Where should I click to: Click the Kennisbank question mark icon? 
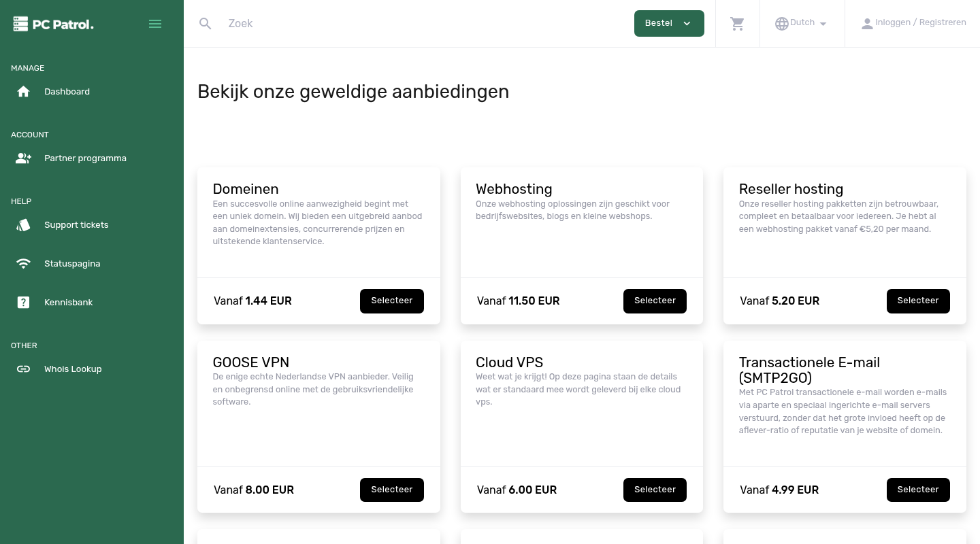23,302
